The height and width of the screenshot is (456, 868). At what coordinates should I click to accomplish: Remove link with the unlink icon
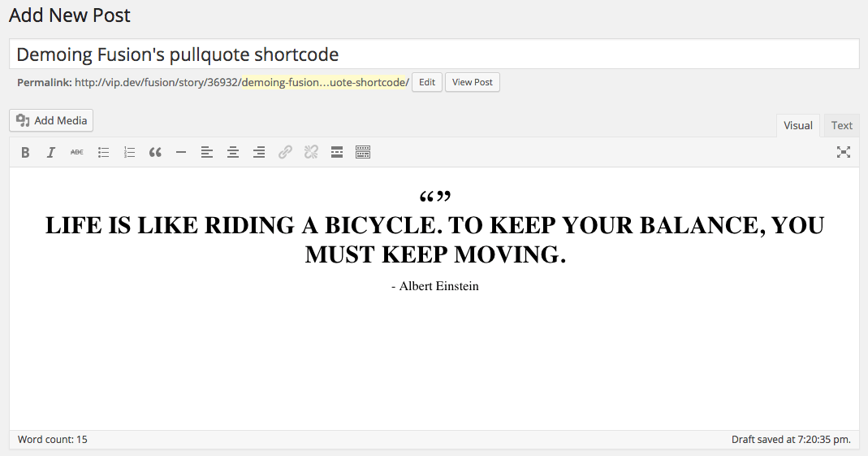(x=311, y=152)
